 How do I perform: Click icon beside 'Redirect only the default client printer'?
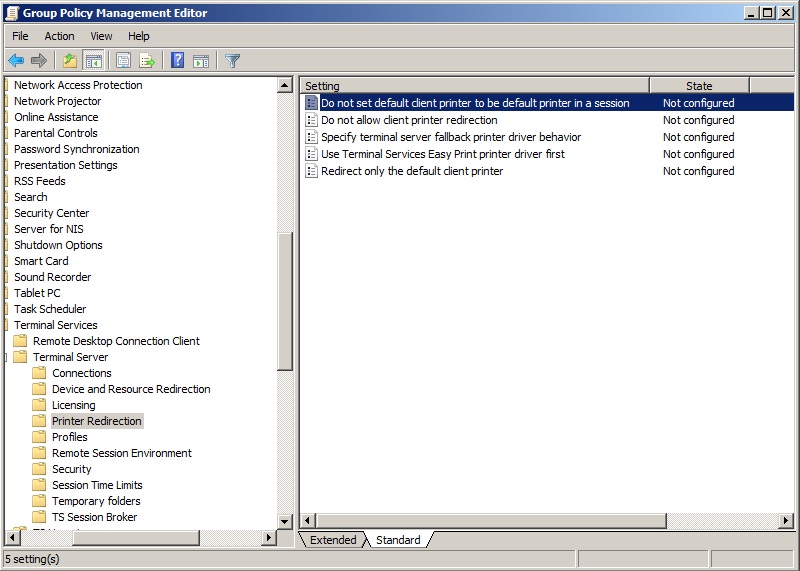coord(311,171)
